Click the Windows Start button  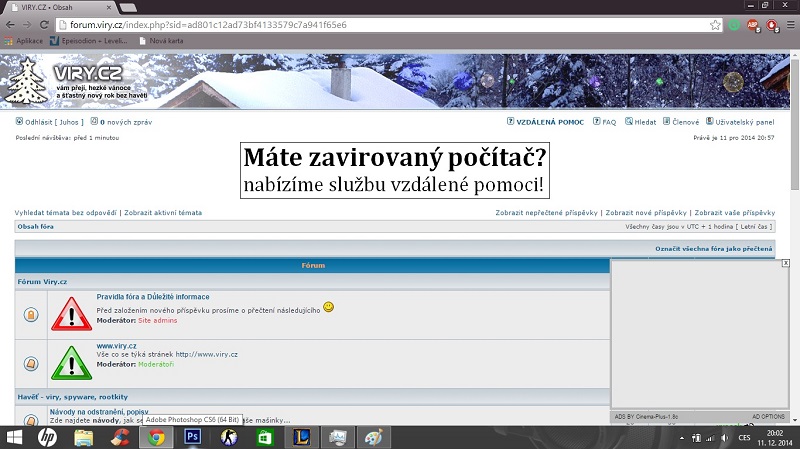14,437
